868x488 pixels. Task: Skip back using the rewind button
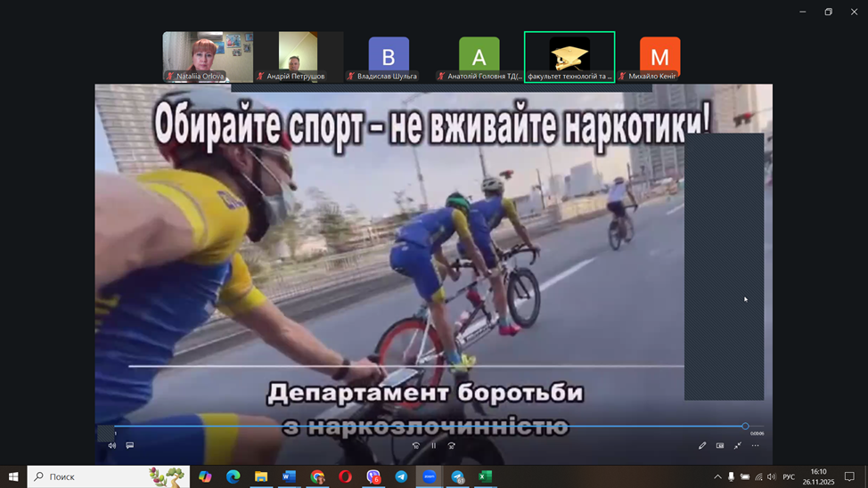[415, 445]
